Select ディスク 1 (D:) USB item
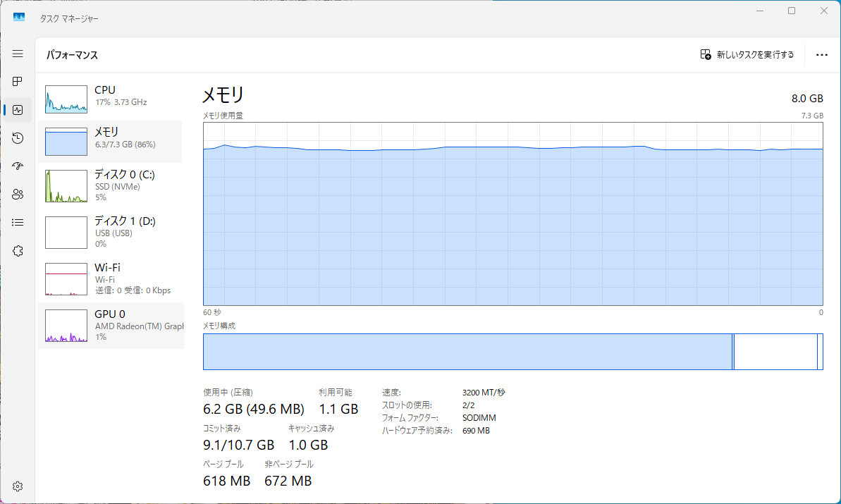Viewport: 841px width, 504px height. pos(111,233)
